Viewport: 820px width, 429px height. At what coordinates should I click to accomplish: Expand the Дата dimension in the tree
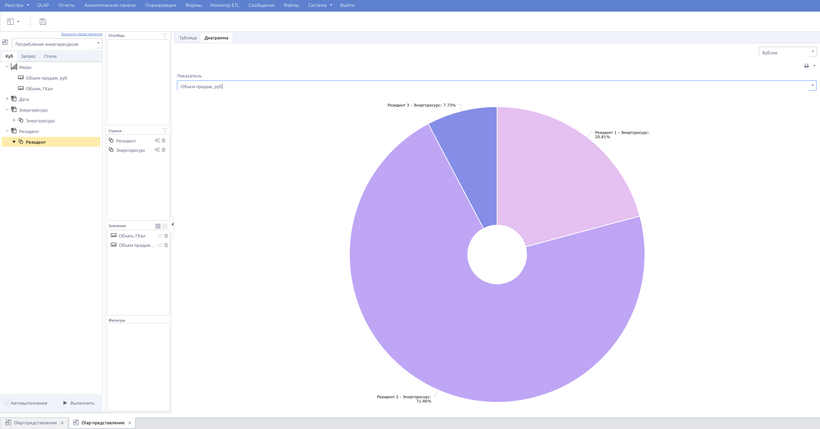pyautogui.click(x=7, y=99)
